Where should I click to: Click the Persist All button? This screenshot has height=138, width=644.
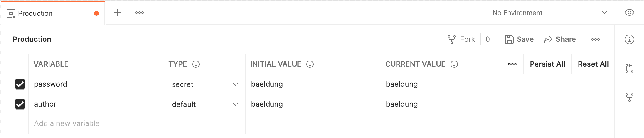pyautogui.click(x=547, y=64)
